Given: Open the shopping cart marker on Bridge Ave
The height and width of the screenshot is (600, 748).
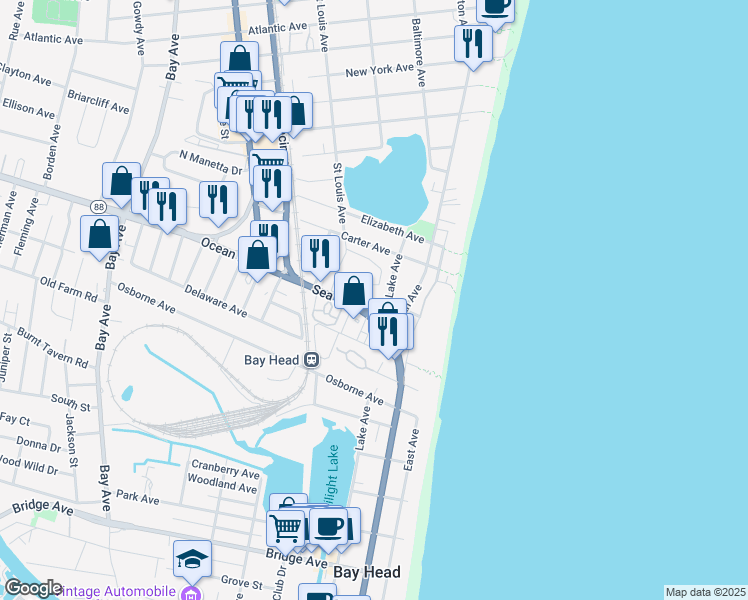Looking at the screenshot, I should tap(285, 529).
